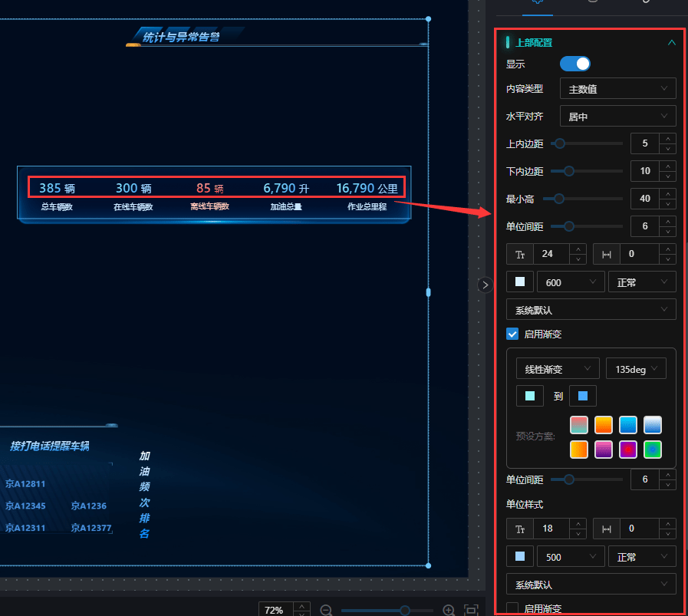Choose the purple-pink gradient preset
Viewport: 688px width, 616px height.
[604, 450]
